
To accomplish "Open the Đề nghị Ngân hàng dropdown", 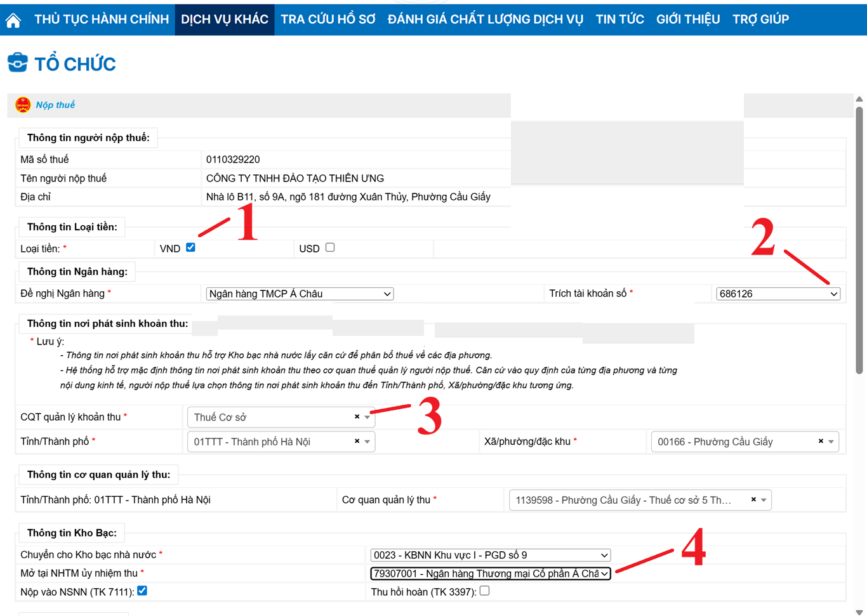I will [300, 294].
